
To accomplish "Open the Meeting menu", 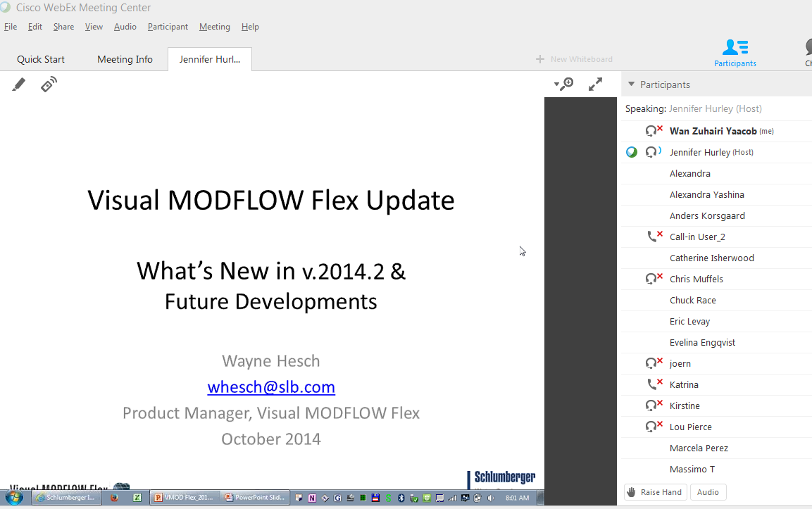I will [x=214, y=27].
